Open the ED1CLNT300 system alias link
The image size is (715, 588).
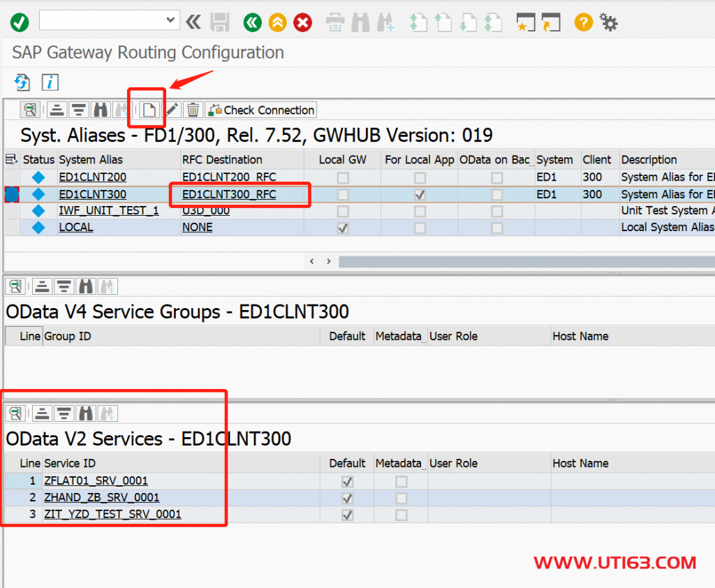click(93, 194)
